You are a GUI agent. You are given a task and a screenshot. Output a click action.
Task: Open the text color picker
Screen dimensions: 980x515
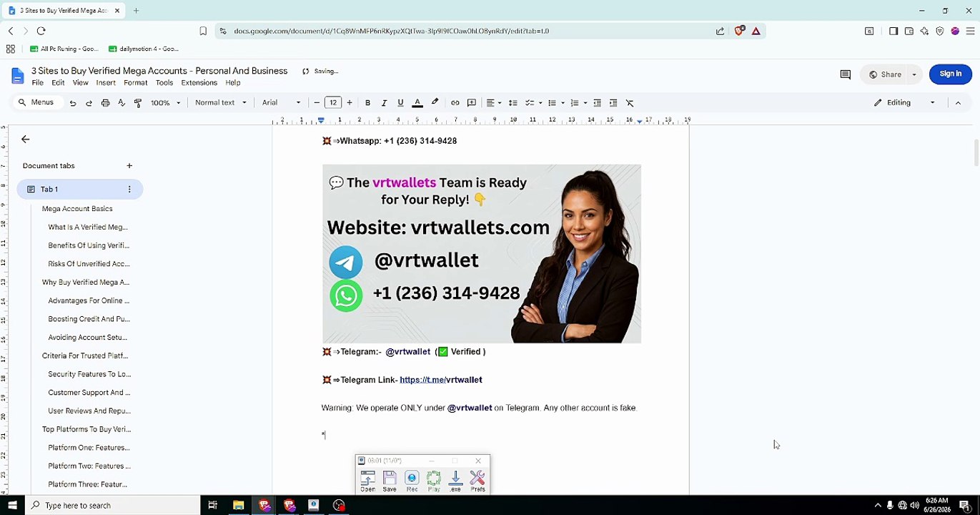pyautogui.click(x=417, y=103)
